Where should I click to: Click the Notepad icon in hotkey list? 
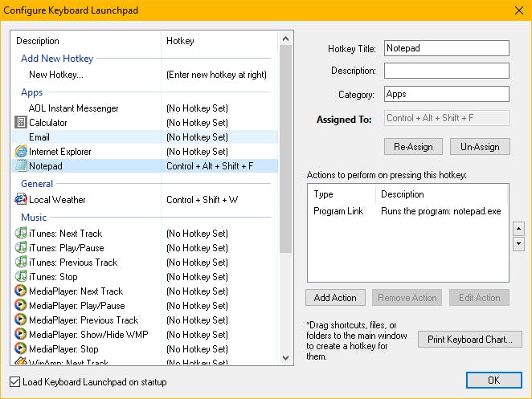(x=21, y=166)
